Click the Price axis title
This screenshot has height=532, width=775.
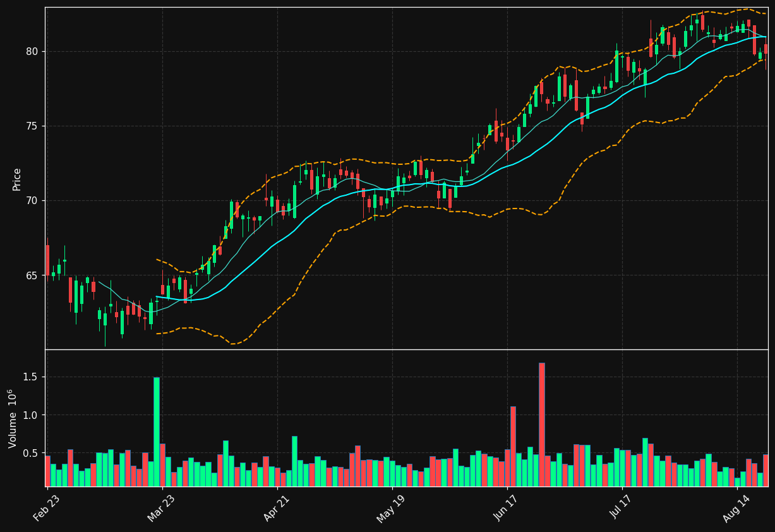click(17, 179)
